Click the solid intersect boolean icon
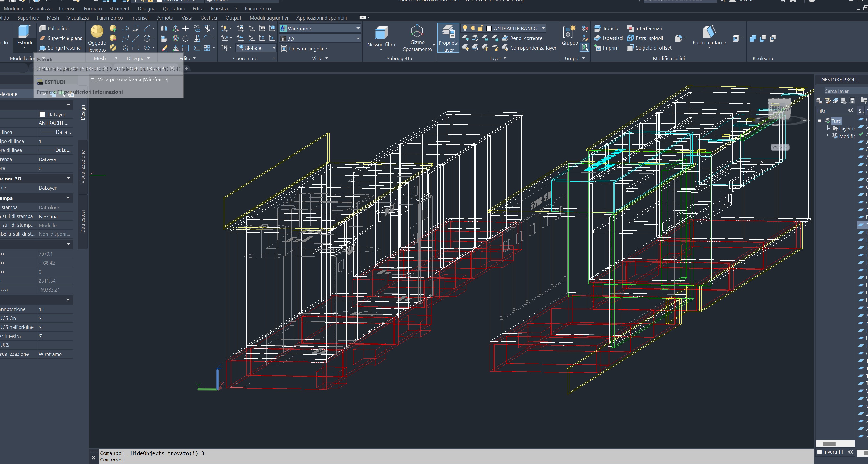The width and height of the screenshot is (868, 464). (x=773, y=38)
